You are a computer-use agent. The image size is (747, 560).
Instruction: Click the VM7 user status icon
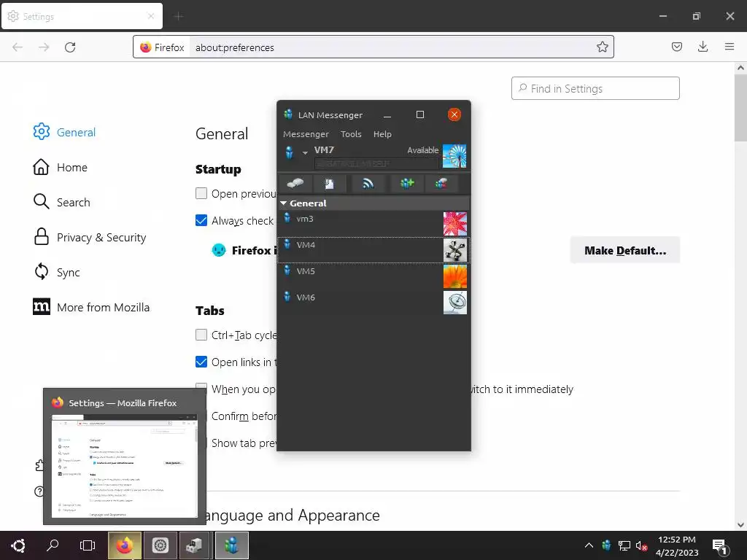coord(289,152)
